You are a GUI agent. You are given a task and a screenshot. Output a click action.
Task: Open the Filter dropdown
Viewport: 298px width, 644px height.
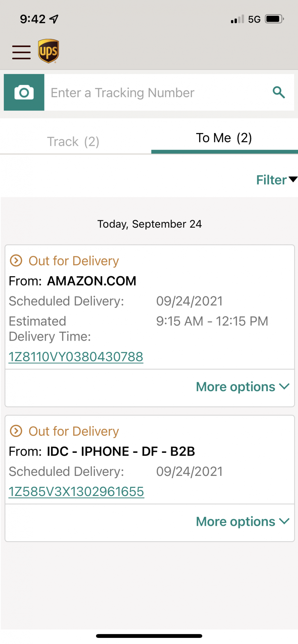tap(277, 180)
